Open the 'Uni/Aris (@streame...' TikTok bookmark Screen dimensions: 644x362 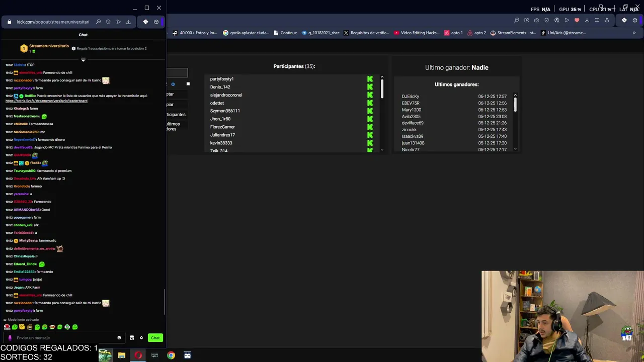(563, 33)
